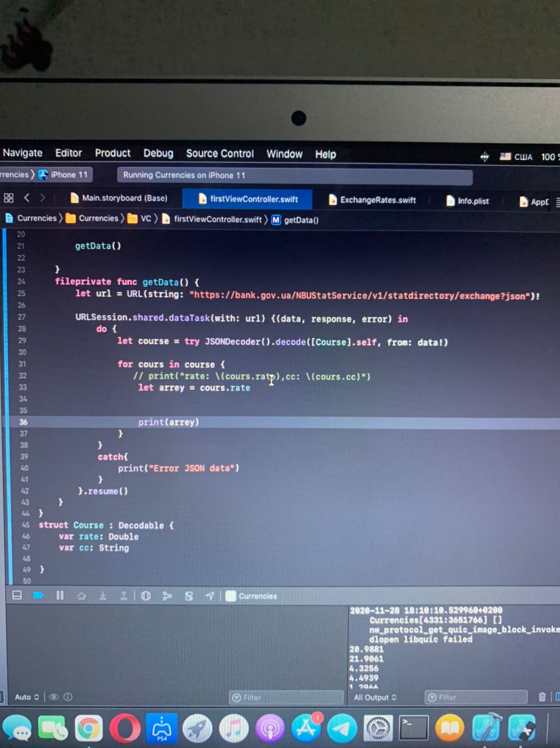Click line number 36 in gutter
The image size is (560, 748).
point(23,421)
